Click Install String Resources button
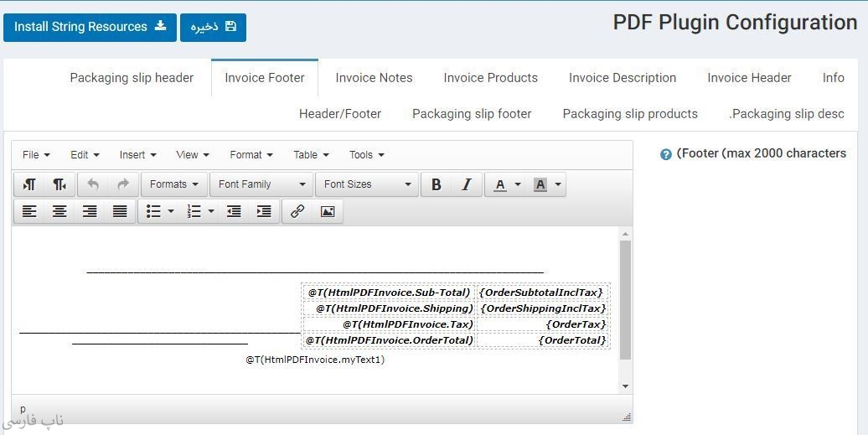 90,27
